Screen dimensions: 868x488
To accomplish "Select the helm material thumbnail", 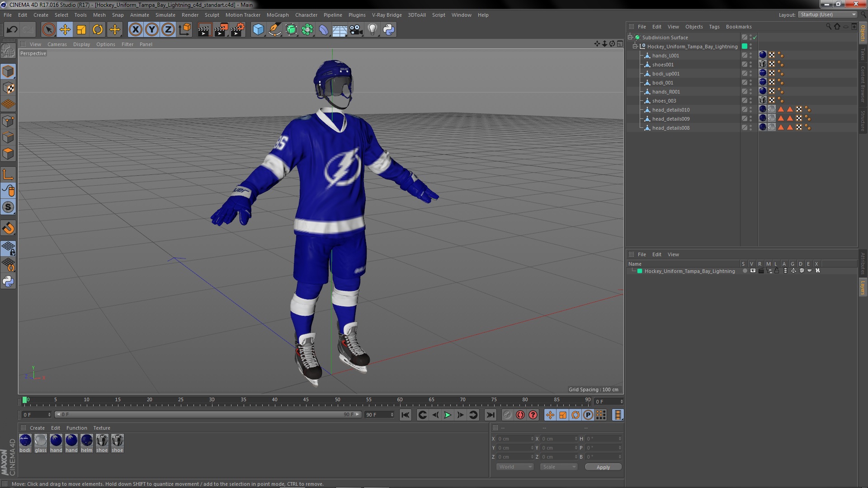I will pos(87,443).
